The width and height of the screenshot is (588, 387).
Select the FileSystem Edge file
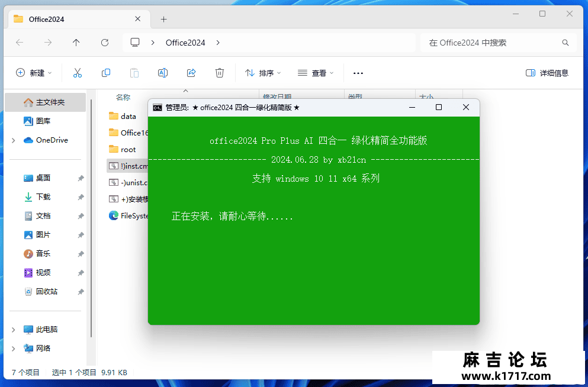click(x=128, y=216)
